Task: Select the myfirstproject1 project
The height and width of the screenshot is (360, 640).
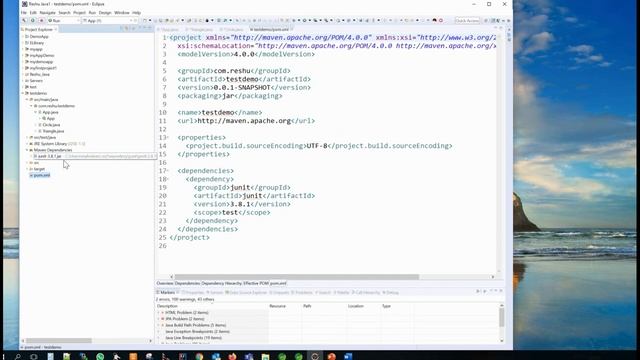Action: click(x=43, y=68)
